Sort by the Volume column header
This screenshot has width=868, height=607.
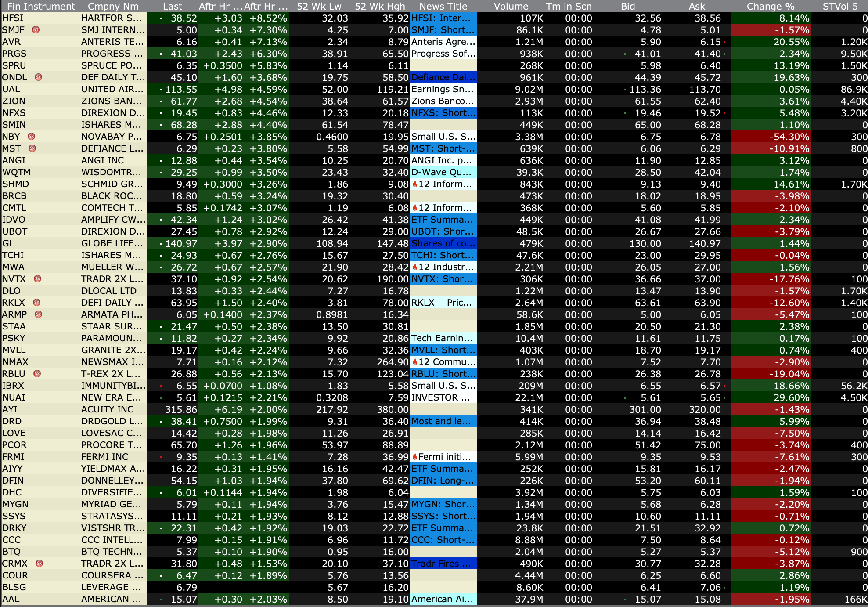[511, 6]
